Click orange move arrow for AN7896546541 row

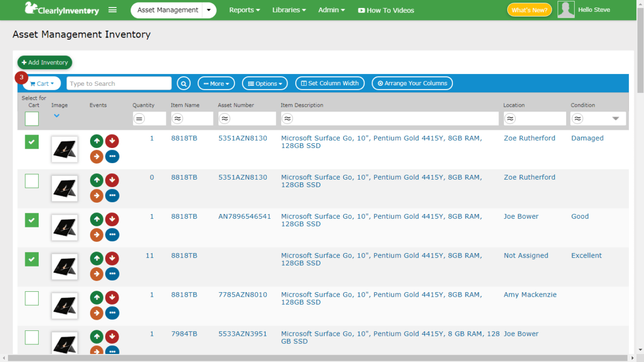click(x=97, y=235)
